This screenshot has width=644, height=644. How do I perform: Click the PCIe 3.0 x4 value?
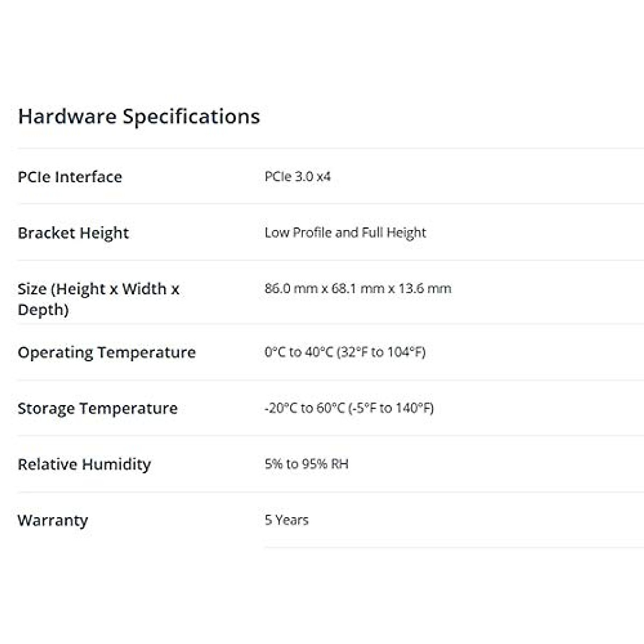tap(297, 177)
